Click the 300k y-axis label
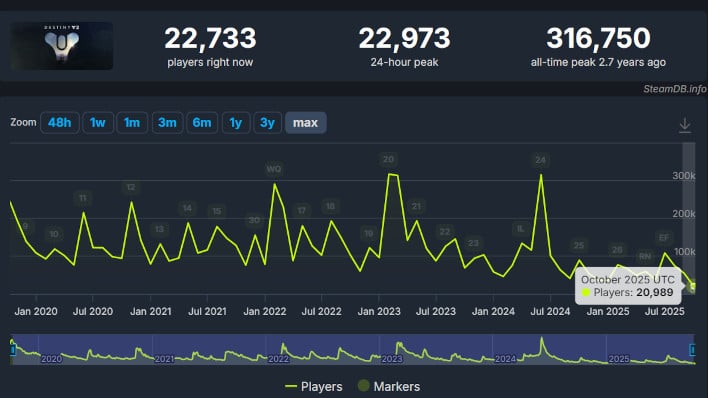Image resolution: width=708 pixels, height=398 pixels. [684, 176]
